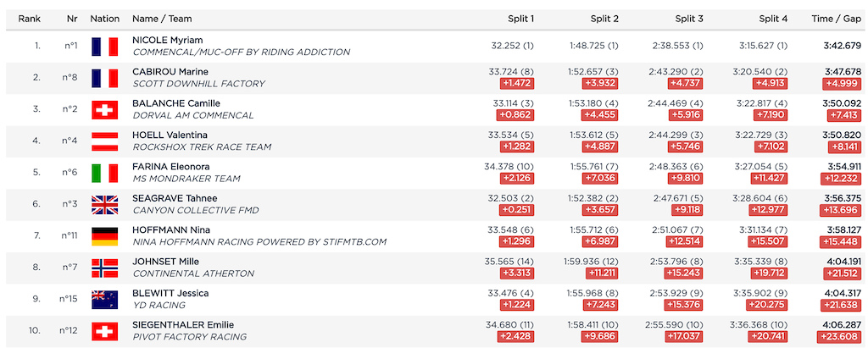Click the +13.696 final gap badge
Image resolution: width=868 pixels, height=348 pixels.
[842, 210]
